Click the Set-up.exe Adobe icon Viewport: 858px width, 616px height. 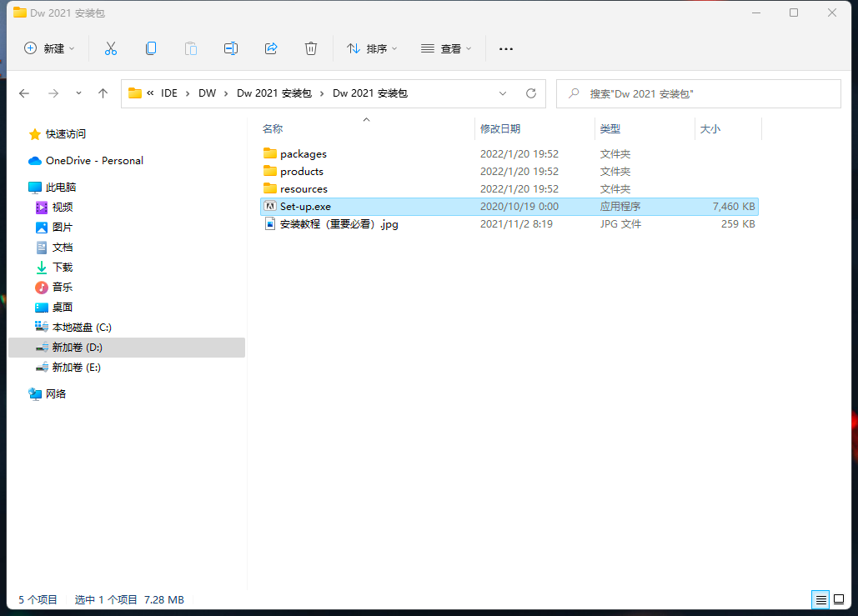click(270, 206)
